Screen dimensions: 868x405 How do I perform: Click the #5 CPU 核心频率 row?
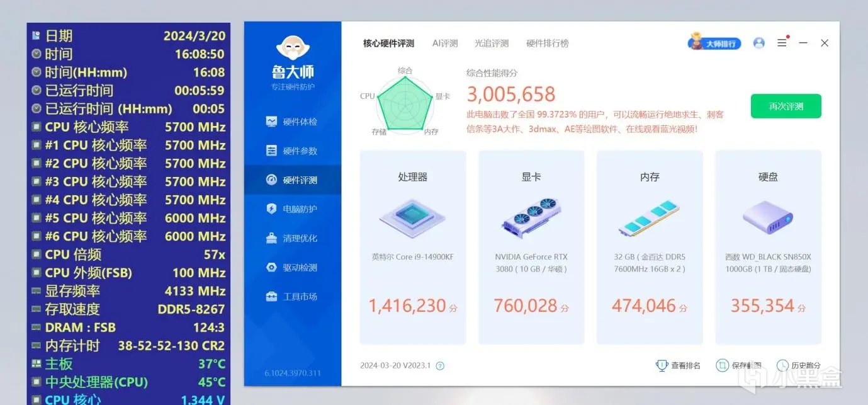click(128, 218)
